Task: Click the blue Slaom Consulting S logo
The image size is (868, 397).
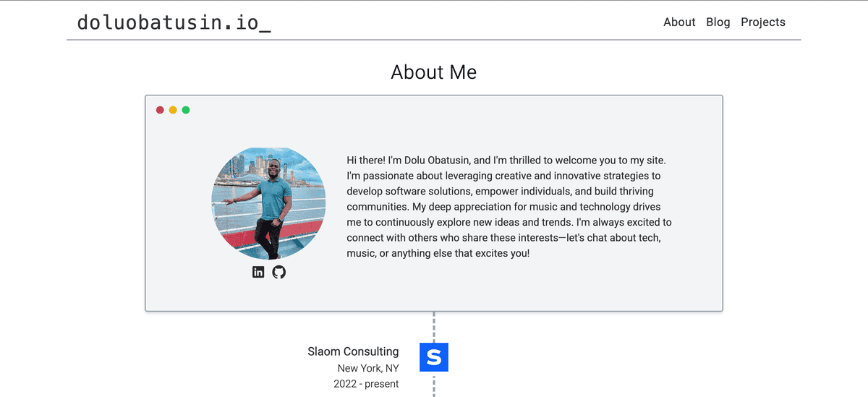Action: (x=434, y=357)
